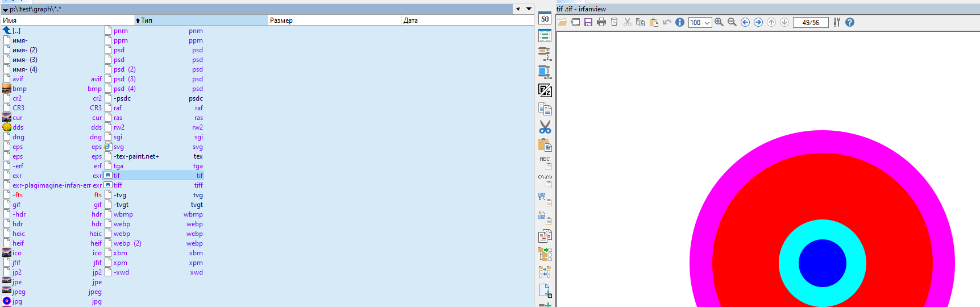This screenshot has height=307, width=980.
Task: Go to next page arrow down
Action: 784,22
